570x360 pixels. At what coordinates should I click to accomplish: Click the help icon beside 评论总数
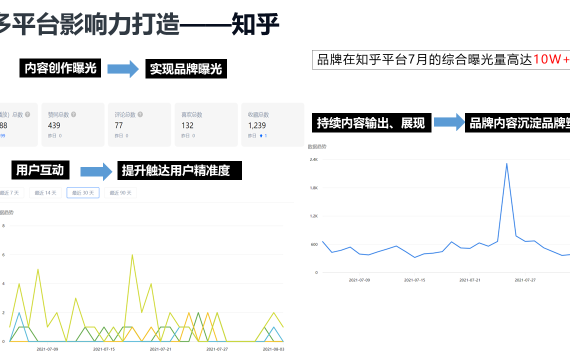[x=140, y=115]
